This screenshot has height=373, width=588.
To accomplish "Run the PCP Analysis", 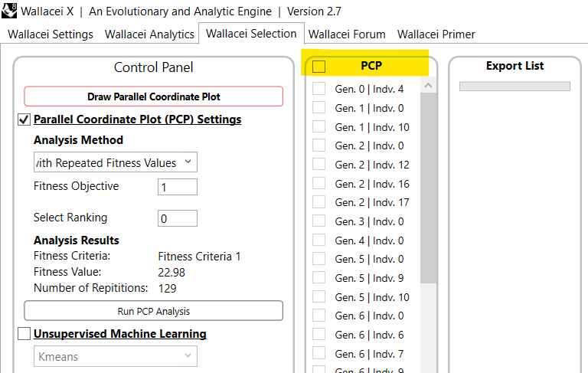I will [153, 311].
